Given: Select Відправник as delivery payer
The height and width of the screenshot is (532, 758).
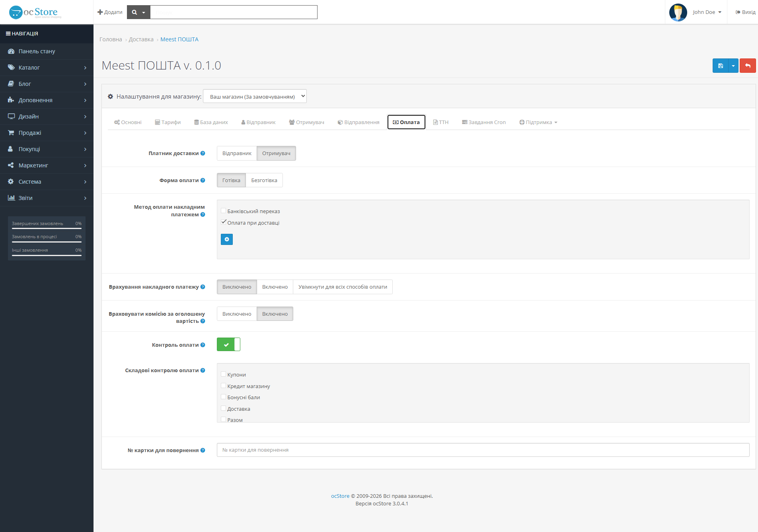Looking at the screenshot, I should tap(237, 153).
